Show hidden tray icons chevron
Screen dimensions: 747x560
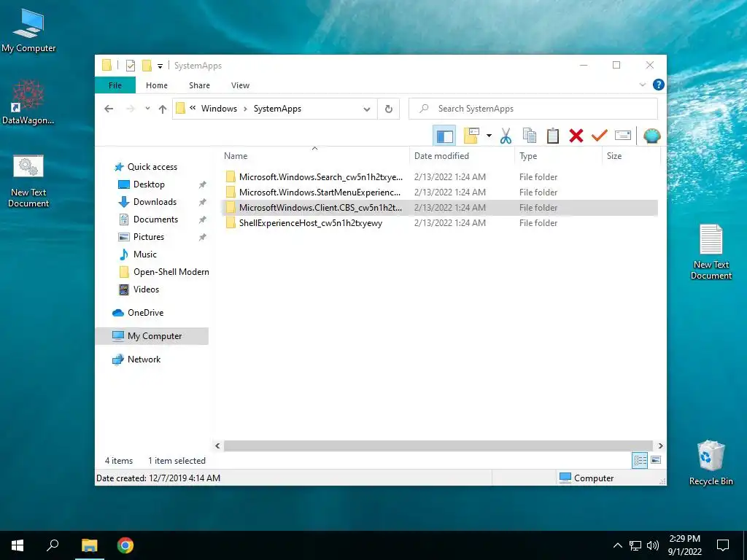coord(617,545)
